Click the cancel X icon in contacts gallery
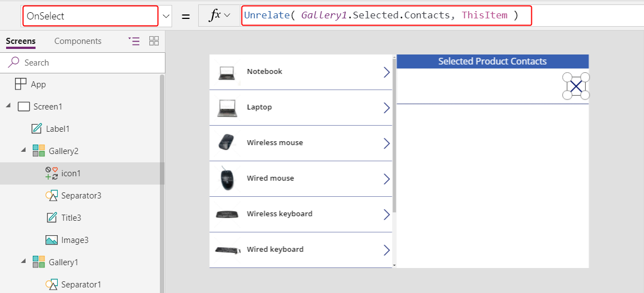 point(576,86)
